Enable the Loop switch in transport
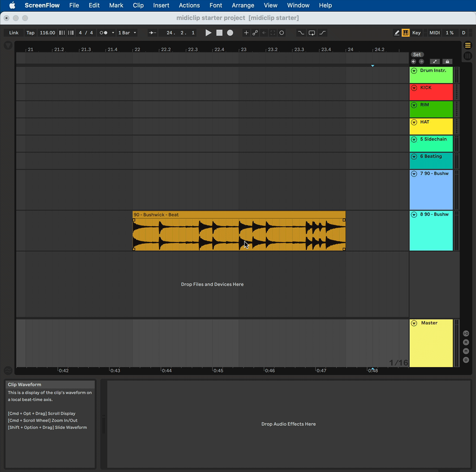476x472 pixels. click(x=312, y=33)
